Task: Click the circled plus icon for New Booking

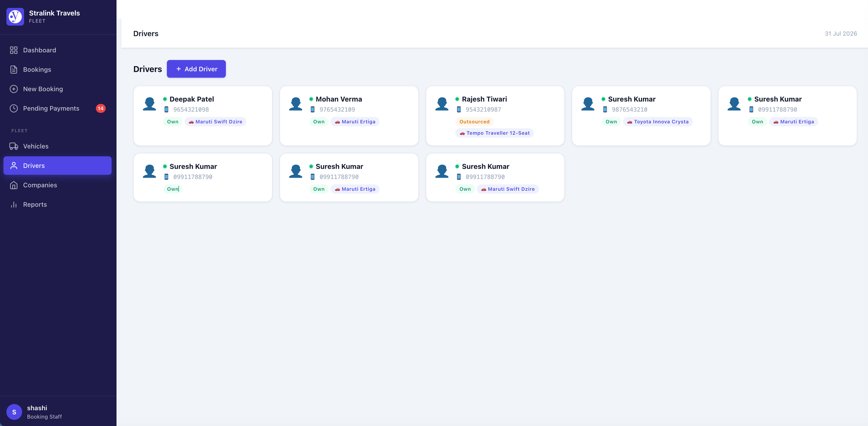Action: pyautogui.click(x=14, y=89)
